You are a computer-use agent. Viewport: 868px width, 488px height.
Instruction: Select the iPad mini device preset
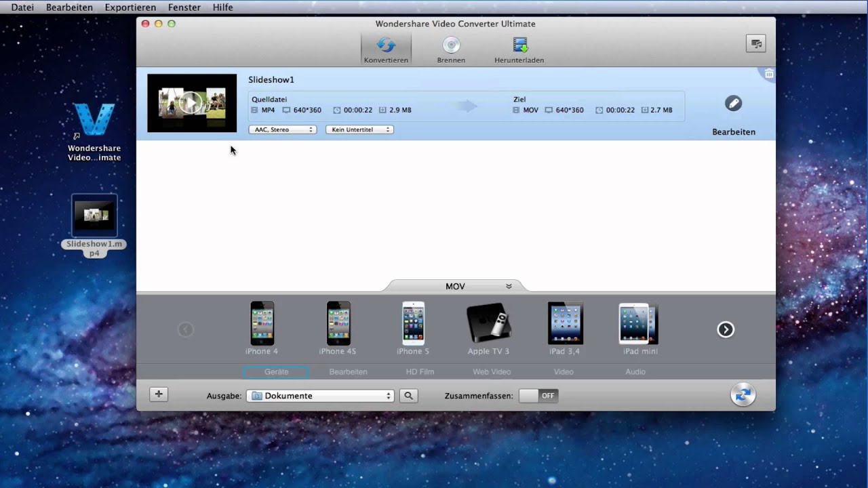640,329
